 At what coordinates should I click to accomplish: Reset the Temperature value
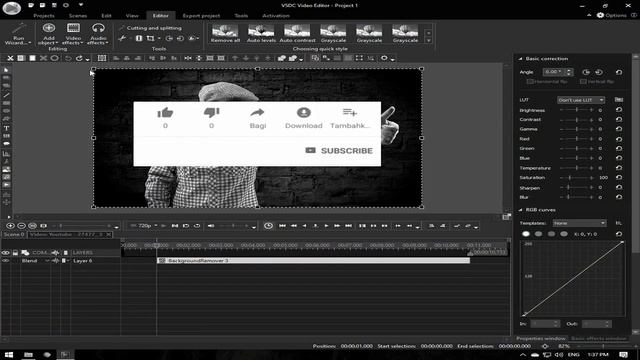tap(619, 168)
